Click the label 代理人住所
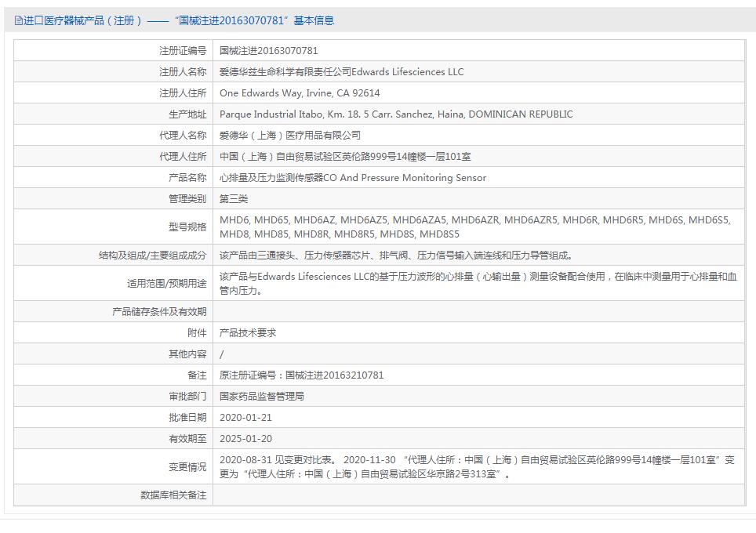This screenshot has width=756, height=533. 183,157
